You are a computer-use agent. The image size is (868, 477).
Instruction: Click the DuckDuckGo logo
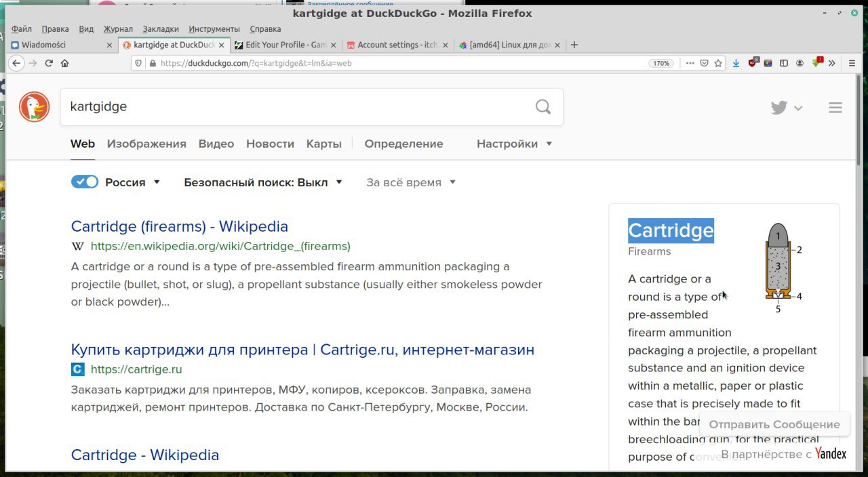[34, 107]
